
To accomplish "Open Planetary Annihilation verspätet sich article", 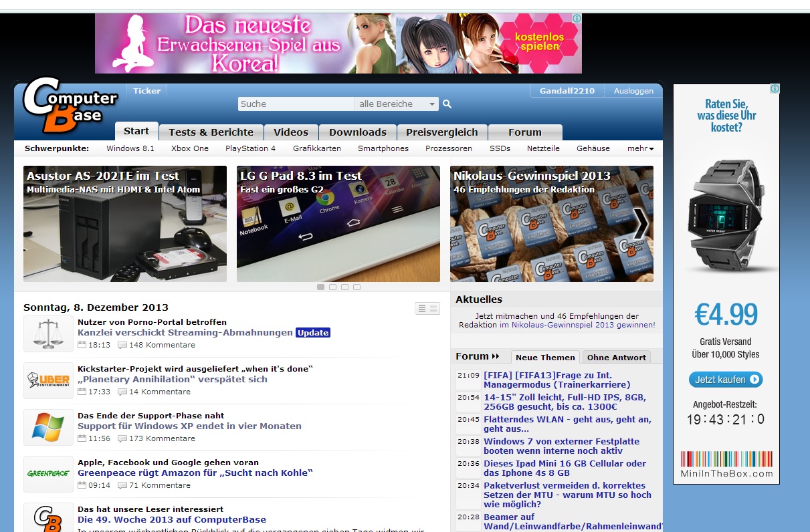I will pyautogui.click(x=173, y=379).
